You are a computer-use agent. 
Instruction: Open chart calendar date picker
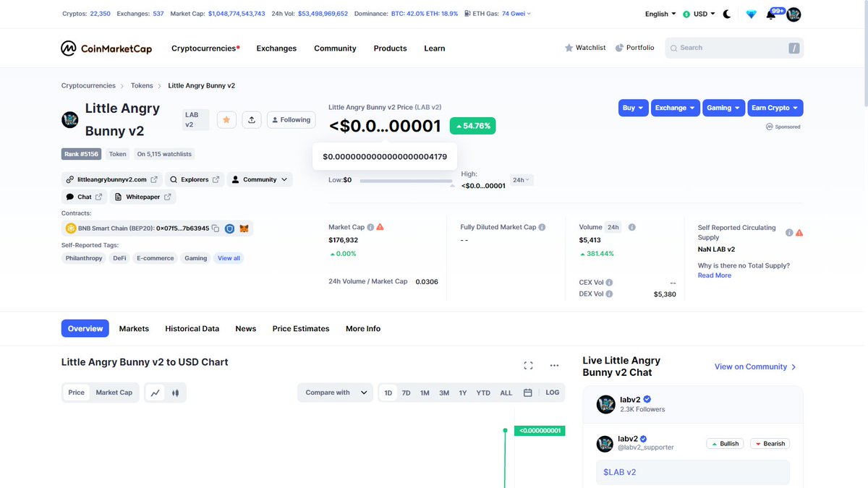528,393
